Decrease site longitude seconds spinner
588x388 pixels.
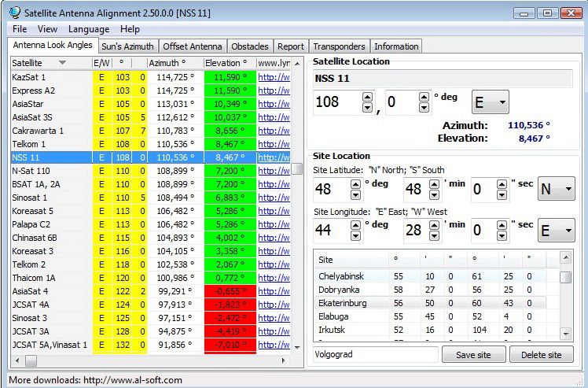[501, 235]
